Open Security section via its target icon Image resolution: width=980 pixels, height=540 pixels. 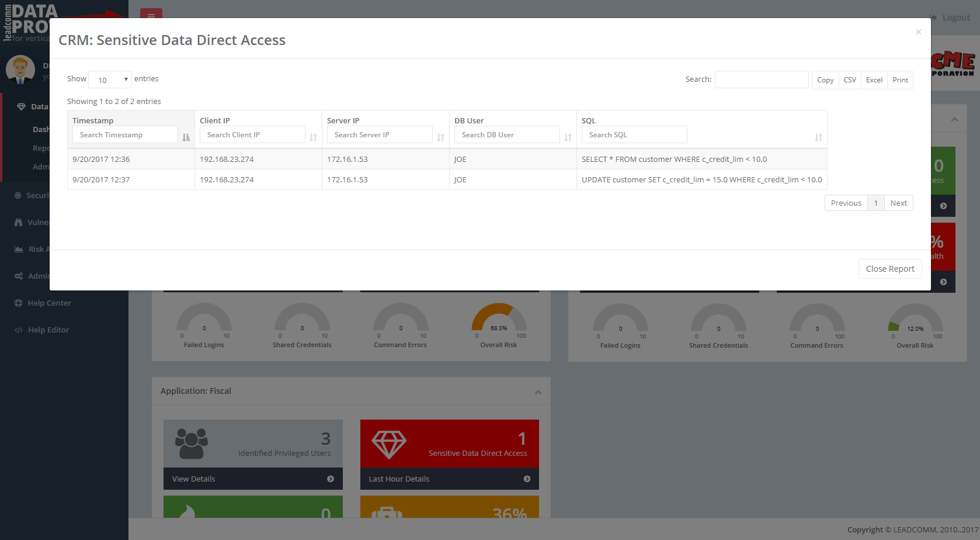pyautogui.click(x=19, y=195)
